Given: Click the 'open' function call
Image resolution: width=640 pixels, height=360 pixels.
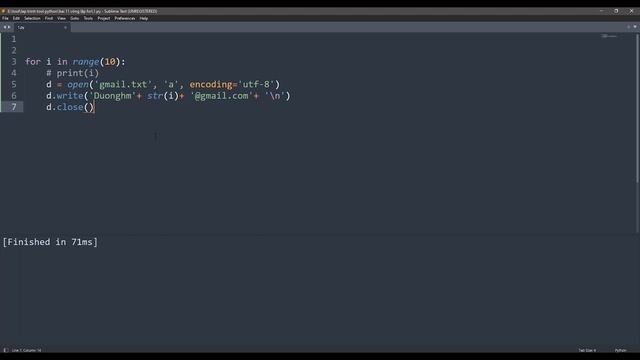Looking at the screenshot, I should 78,84.
